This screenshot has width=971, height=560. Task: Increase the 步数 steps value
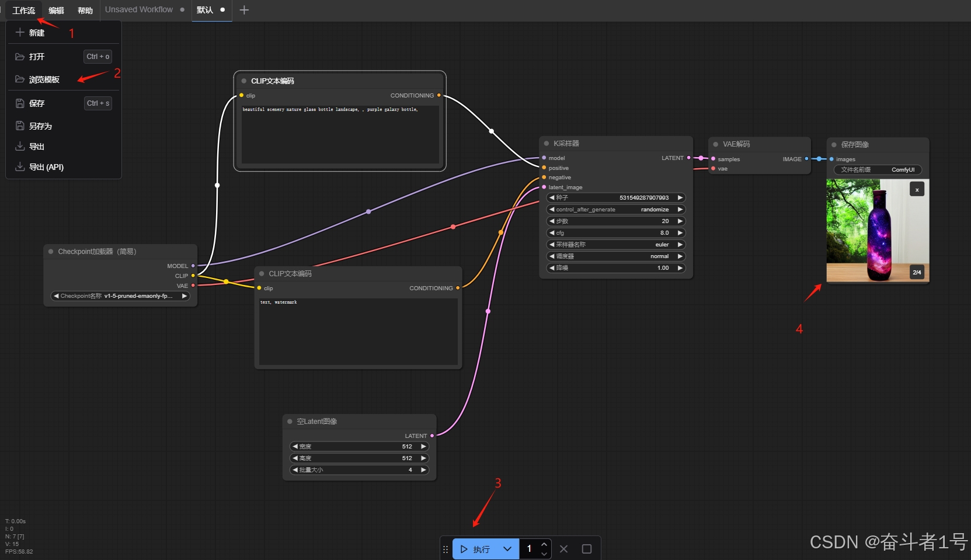pyautogui.click(x=680, y=221)
